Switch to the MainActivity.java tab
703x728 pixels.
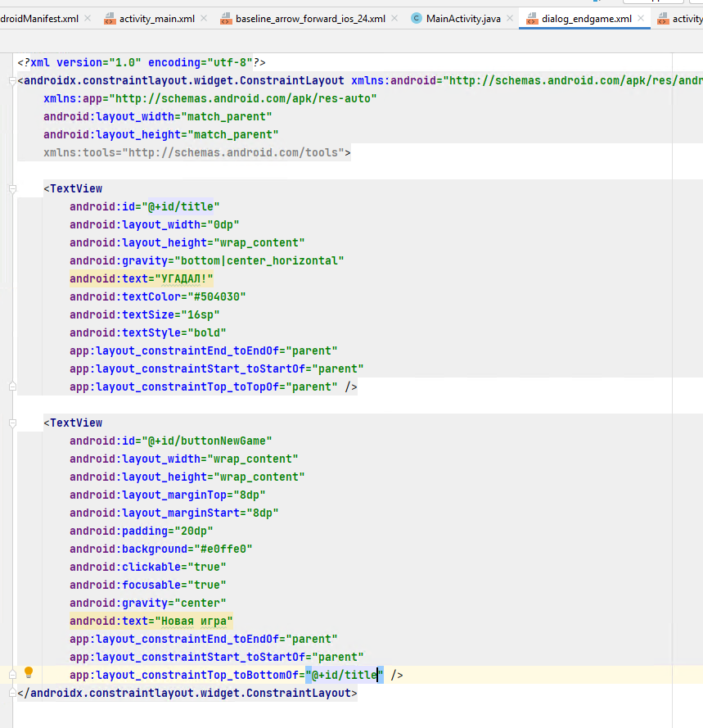(x=463, y=19)
